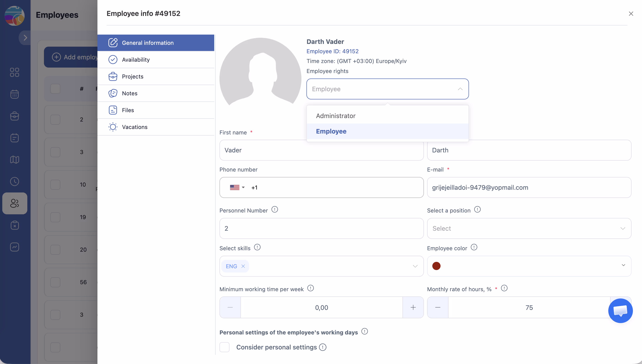Remove the ENG skill tag
This screenshot has width=642, height=364.
[x=243, y=266]
